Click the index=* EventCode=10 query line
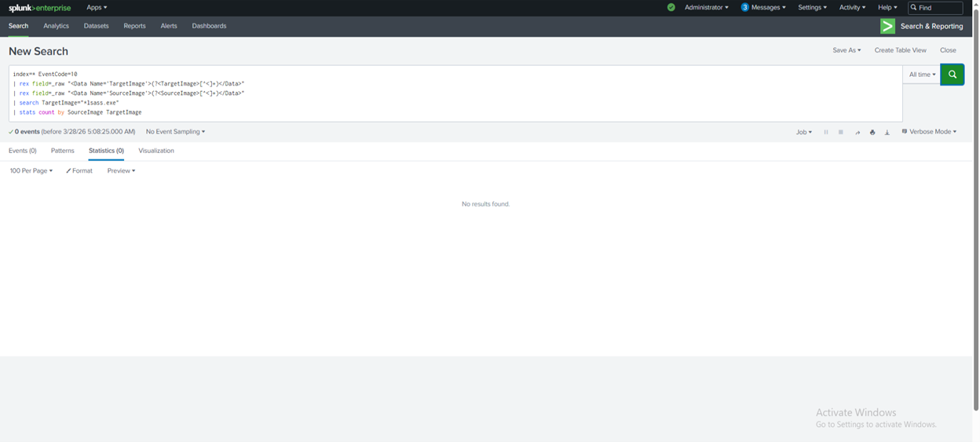The width and height of the screenshot is (980, 442). (45, 75)
